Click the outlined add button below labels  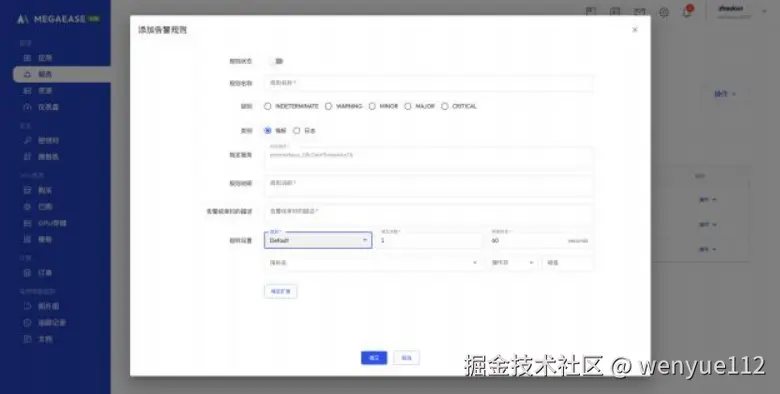(281, 292)
